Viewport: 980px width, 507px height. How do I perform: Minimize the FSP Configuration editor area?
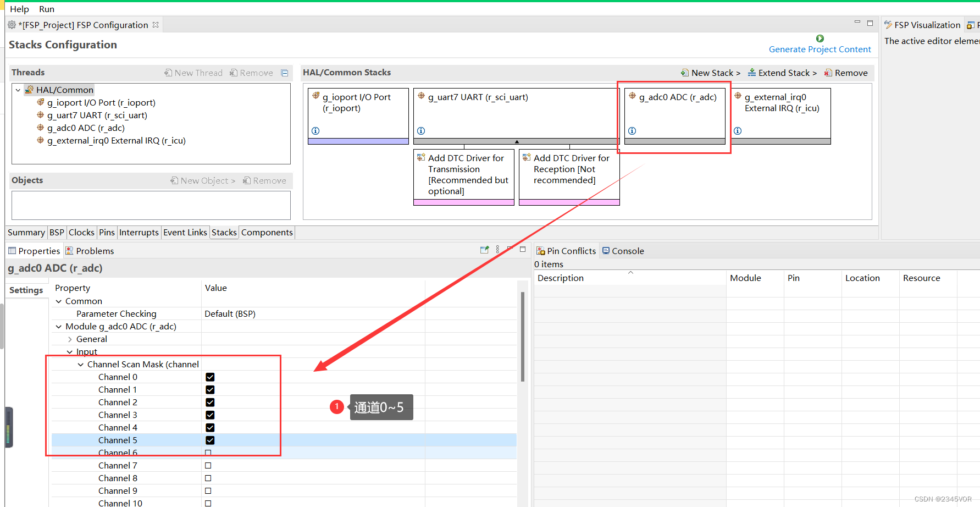[857, 23]
